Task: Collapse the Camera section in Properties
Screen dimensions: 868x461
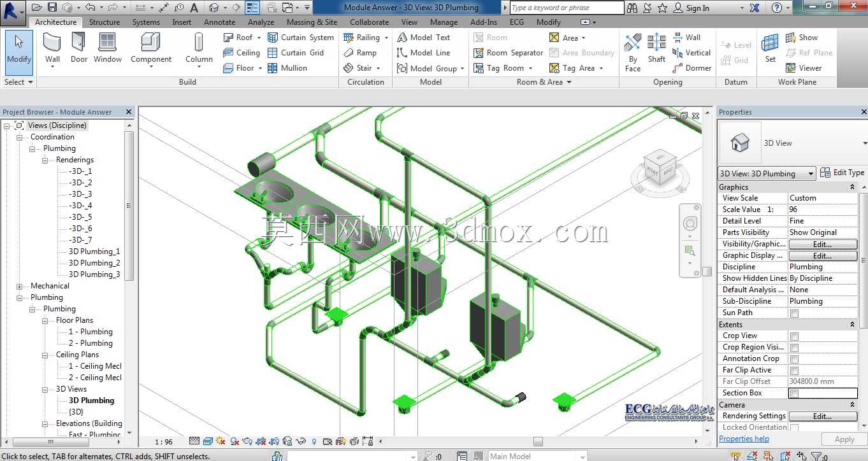Action: [x=852, y=405]
